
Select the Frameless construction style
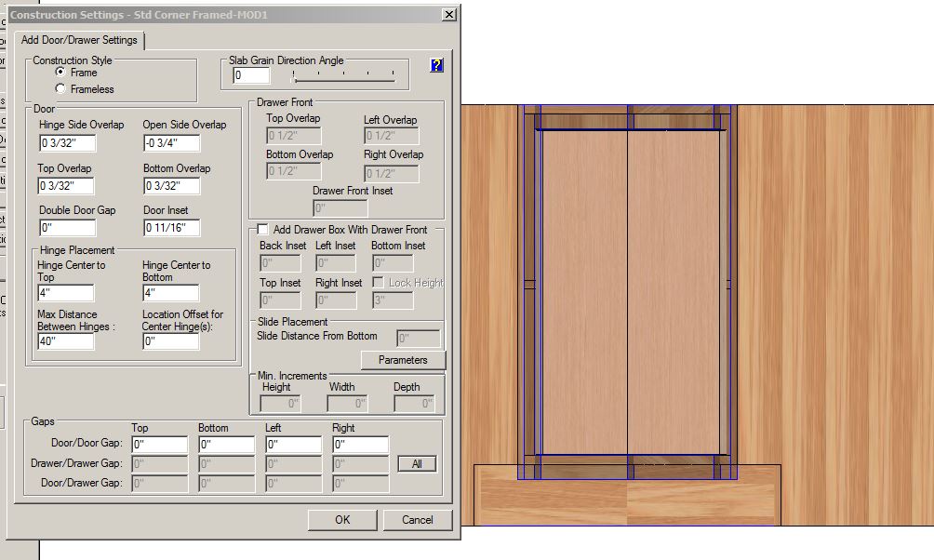(x=61, y=89)
